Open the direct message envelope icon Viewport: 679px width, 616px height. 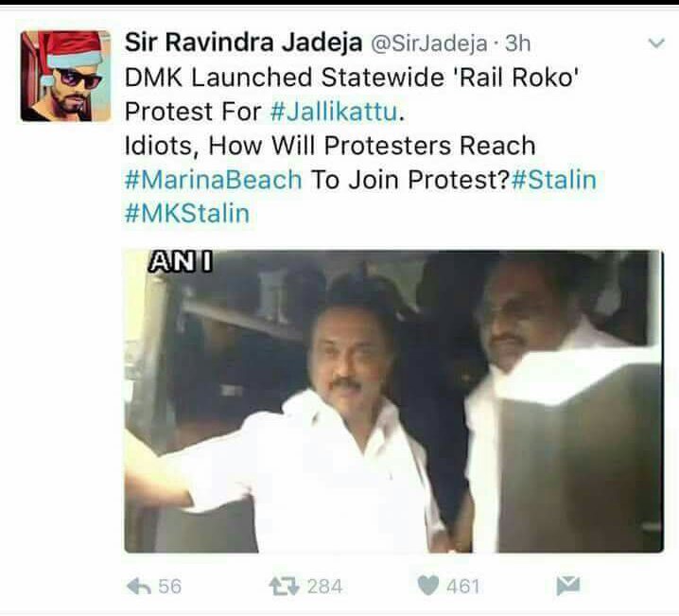pos(568,586)
